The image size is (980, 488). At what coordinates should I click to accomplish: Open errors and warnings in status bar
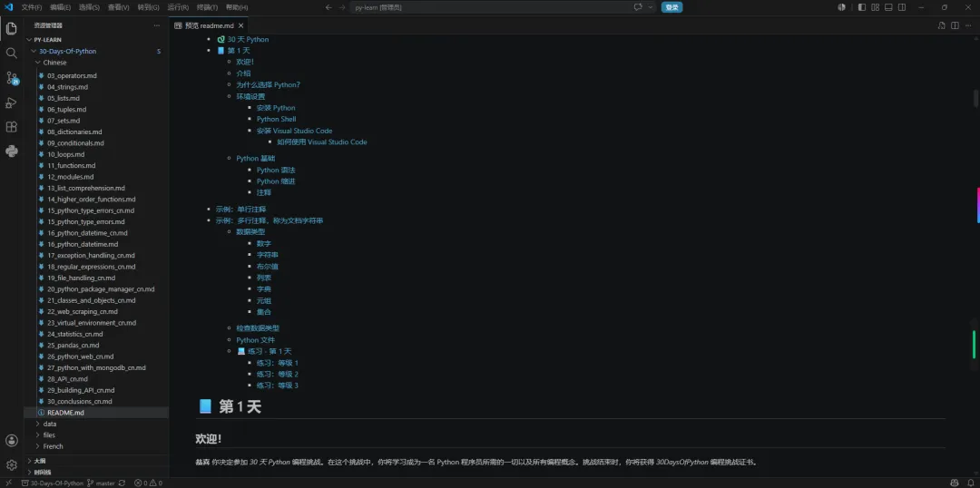[148, 483]
